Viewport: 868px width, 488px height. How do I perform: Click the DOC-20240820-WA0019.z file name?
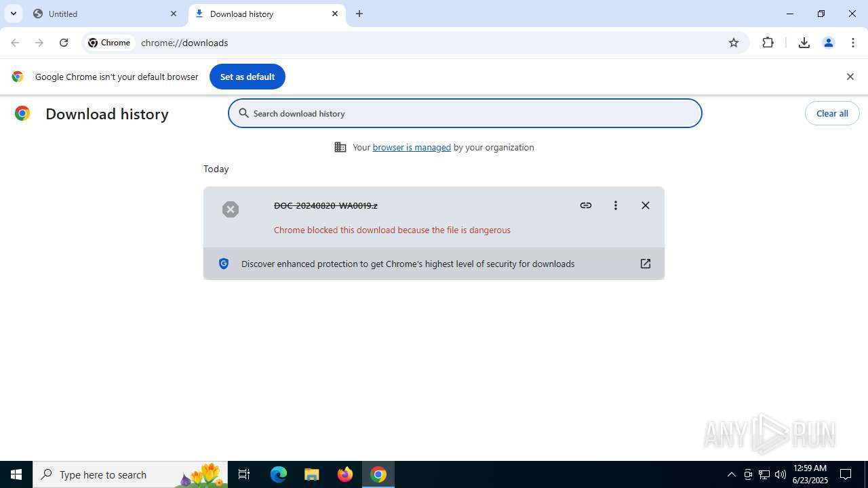pos(325,205)
